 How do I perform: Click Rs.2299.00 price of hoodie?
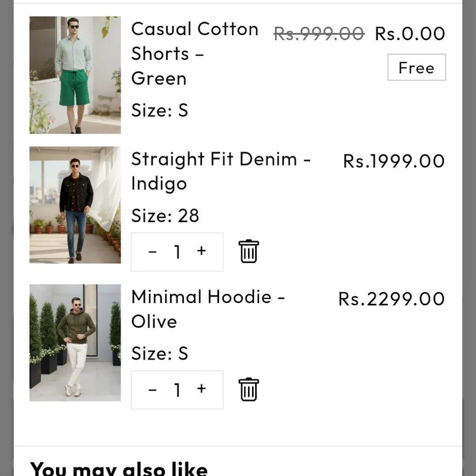coord(391,299)
